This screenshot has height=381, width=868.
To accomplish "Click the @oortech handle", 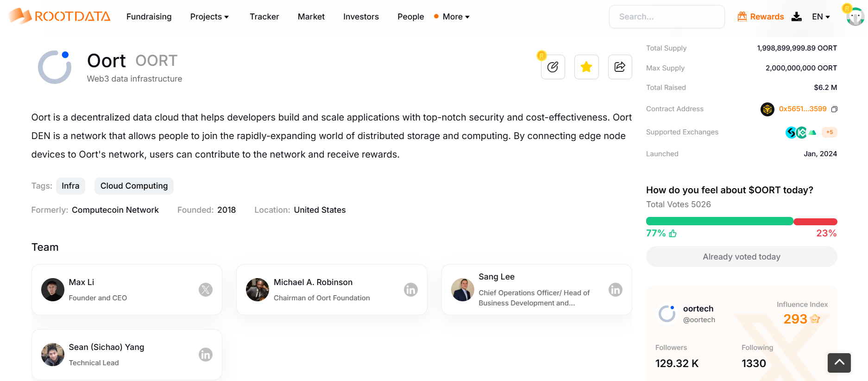I will tap(699, 320).
